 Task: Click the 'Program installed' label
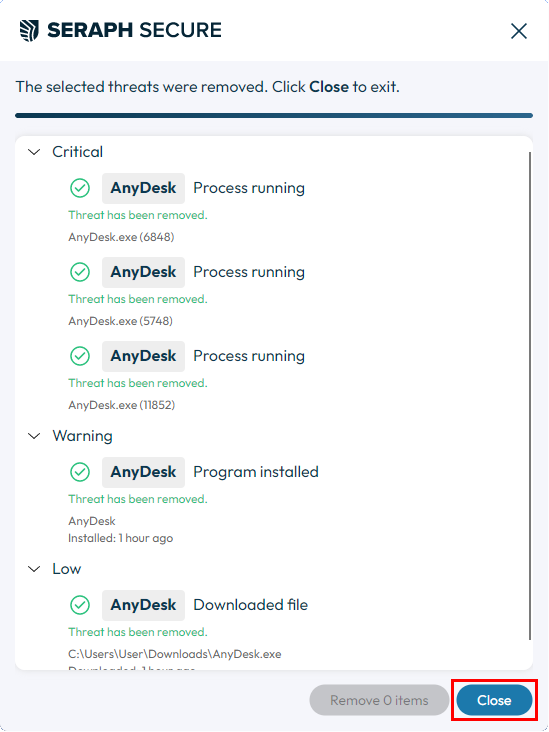pos(256,472)
